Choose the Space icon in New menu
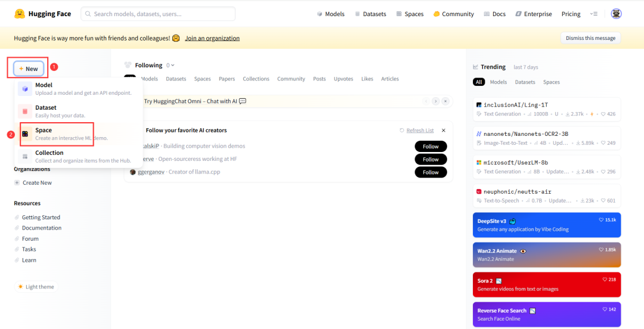Viewport: 644px width, 329px height. click(x=25, y=134)
